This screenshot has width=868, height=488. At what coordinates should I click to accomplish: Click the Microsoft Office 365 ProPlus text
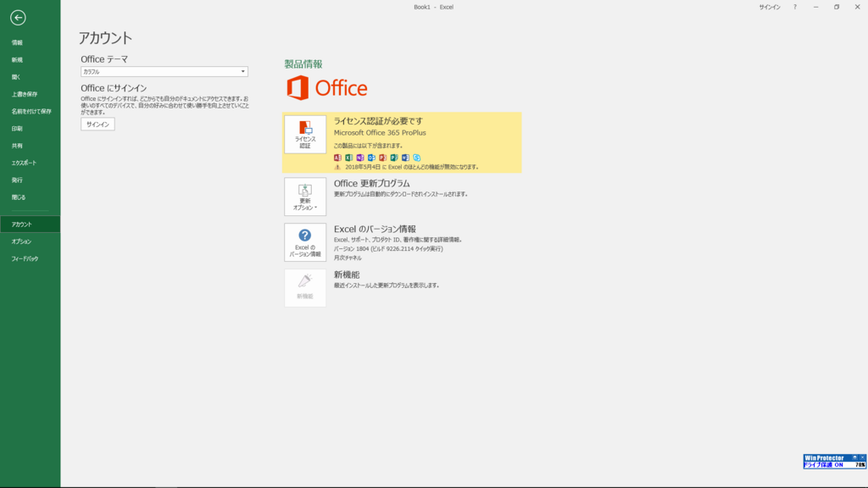coord(380,133)
